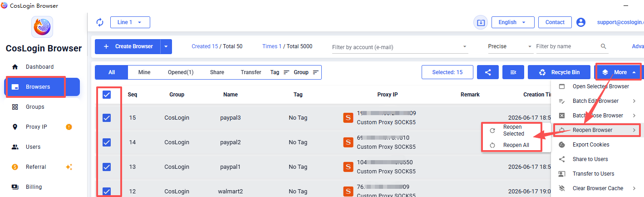This screenshot has width=644, height=197.
Task: Open the Recycle Bin
Action: pyautogui.click(x=560, y=72)
